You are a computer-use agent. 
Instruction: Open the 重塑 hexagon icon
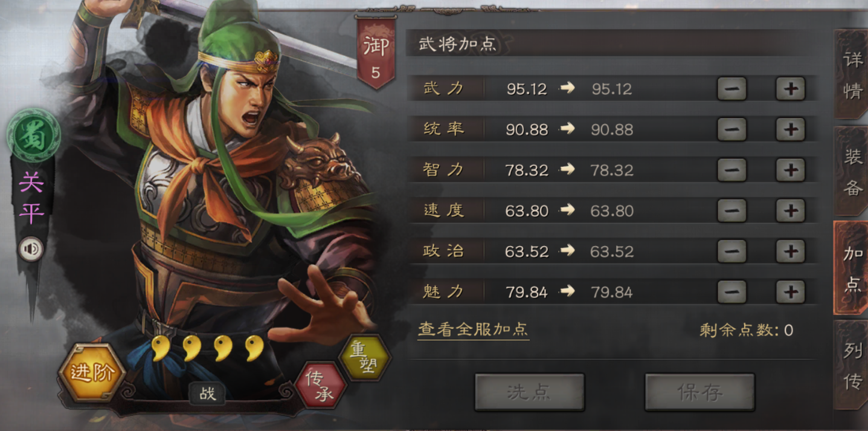pos(365,358)
